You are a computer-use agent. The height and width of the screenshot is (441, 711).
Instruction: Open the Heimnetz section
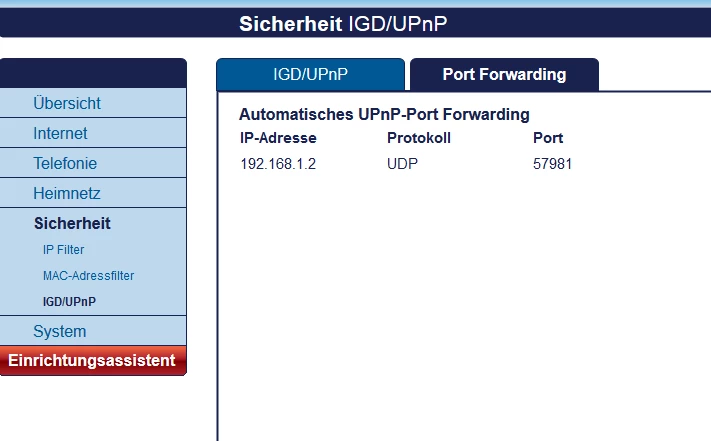(67, 193)
